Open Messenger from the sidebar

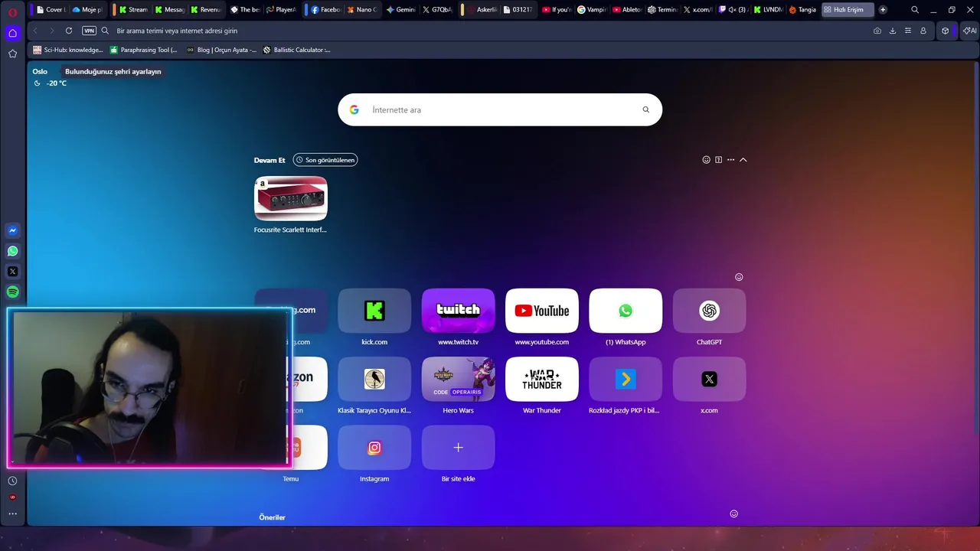[x=12, y=230]
